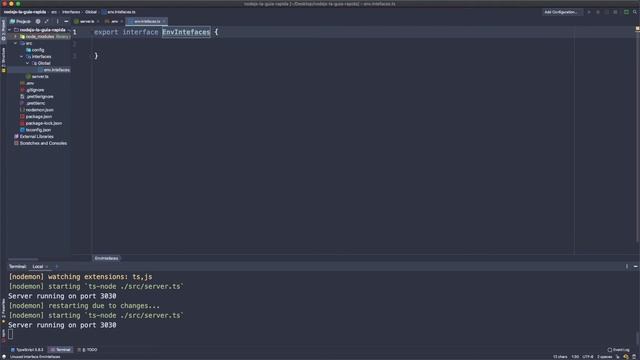Close the env.interfaces.ts tab
Image resolution: width=640 pixels, height=360 pixels.
tap(164, 21)
